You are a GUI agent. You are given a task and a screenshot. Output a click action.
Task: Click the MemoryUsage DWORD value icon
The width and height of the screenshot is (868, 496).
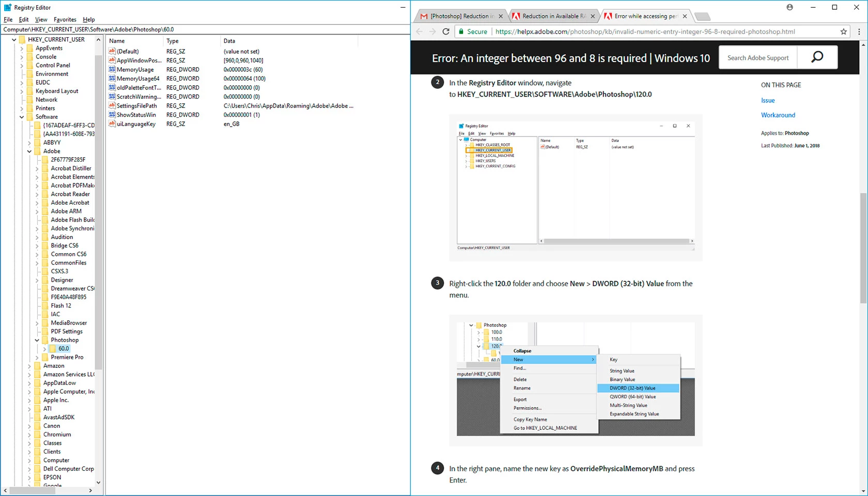click(x=112, y=69)
